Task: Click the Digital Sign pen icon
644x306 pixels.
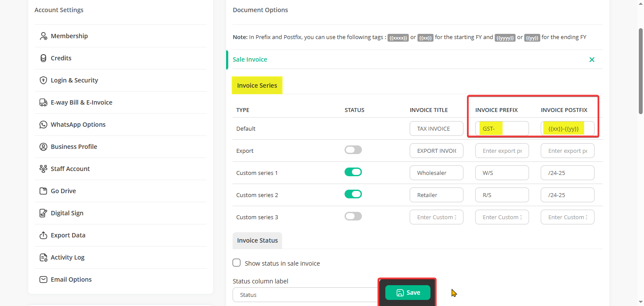Action: (x=43, y=213)
